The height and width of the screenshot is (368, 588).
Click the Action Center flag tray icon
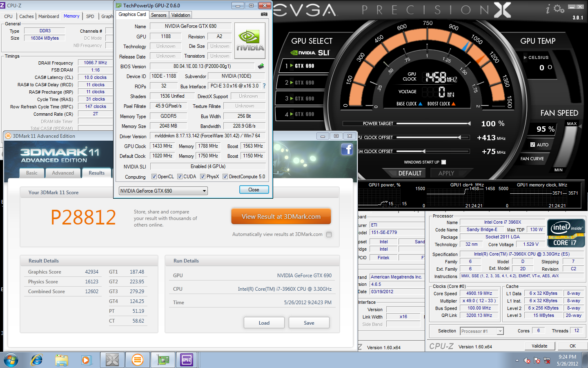pos(537,361)
